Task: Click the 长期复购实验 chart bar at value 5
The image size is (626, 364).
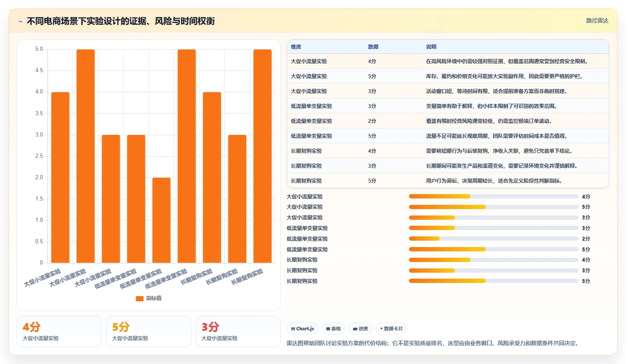Action: pos(262,156)
